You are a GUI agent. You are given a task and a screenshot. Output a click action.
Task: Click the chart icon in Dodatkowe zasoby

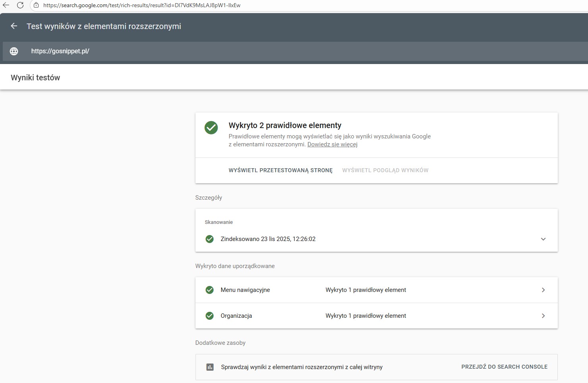coord(210,367)
